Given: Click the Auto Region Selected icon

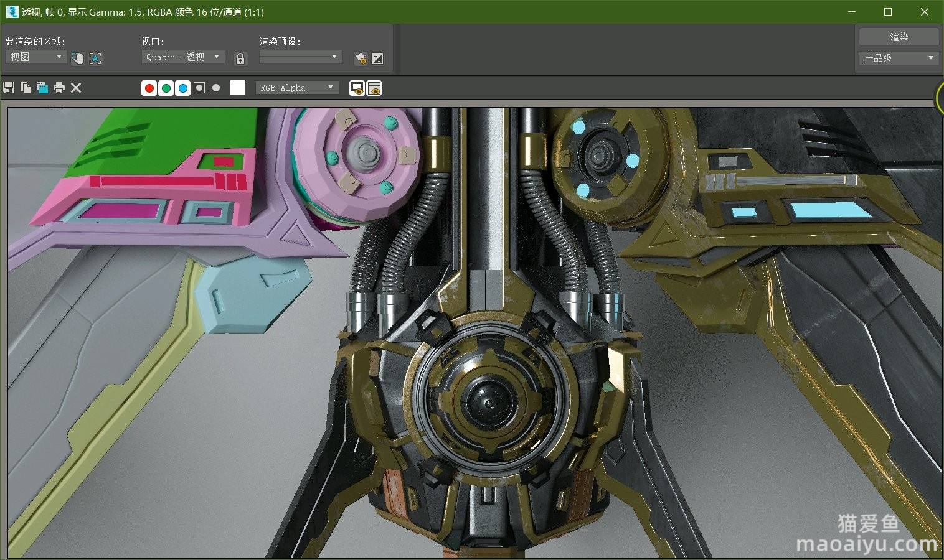Looking at the screenshot, I should 95,58.
